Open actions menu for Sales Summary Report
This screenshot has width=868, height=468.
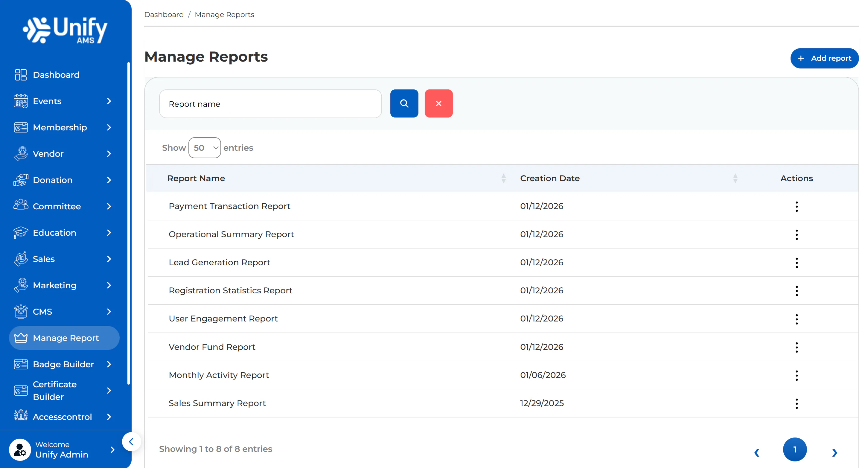(x=796, y=404)
